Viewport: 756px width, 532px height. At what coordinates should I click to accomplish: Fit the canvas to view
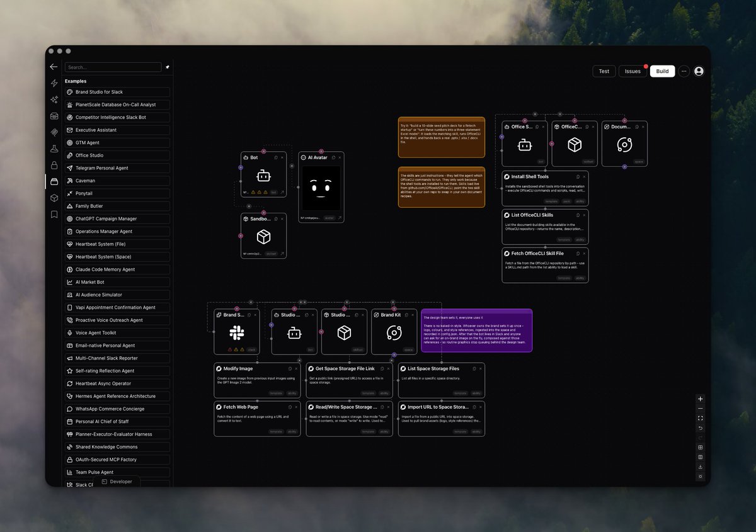(x=701, y=418)
